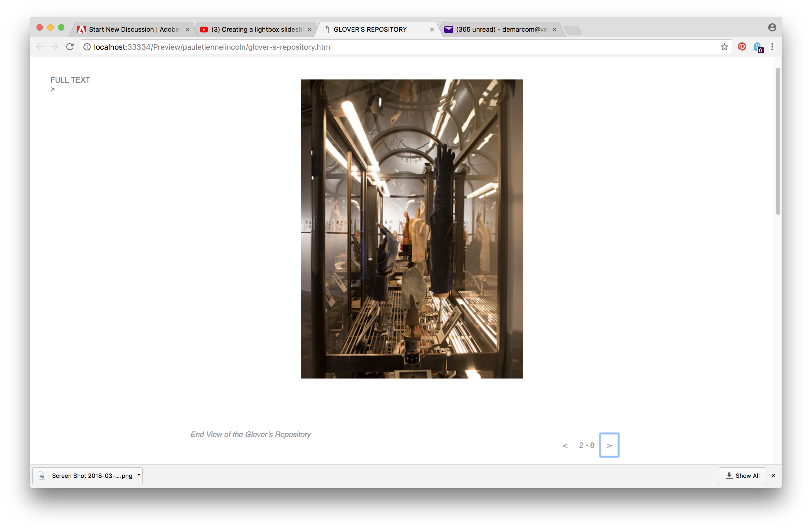Click the yellow minimize window button

50,28
